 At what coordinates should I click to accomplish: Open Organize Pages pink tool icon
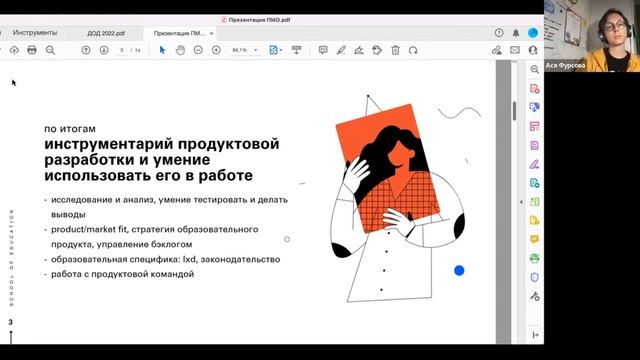pyautogui.click(x=534, y=126)
